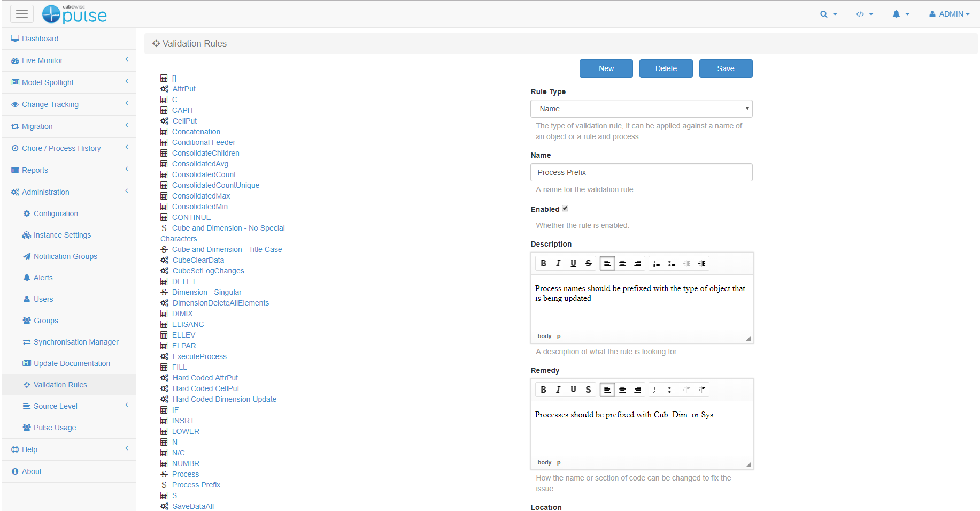Viewport: 980px width, 511px height.
Task: Underline text in Description editor
Action: click(573, 263)
